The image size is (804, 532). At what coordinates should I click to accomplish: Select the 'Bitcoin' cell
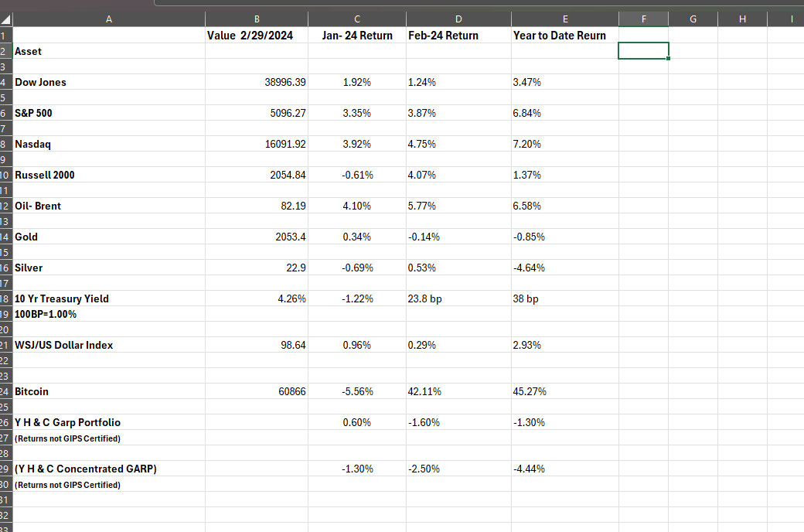point(109,391)
